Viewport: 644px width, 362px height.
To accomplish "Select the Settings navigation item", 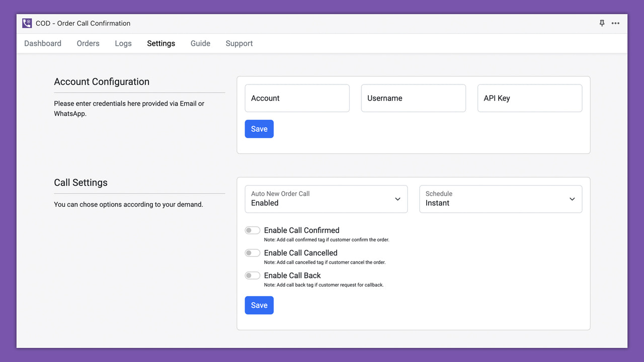I will 160,43.
